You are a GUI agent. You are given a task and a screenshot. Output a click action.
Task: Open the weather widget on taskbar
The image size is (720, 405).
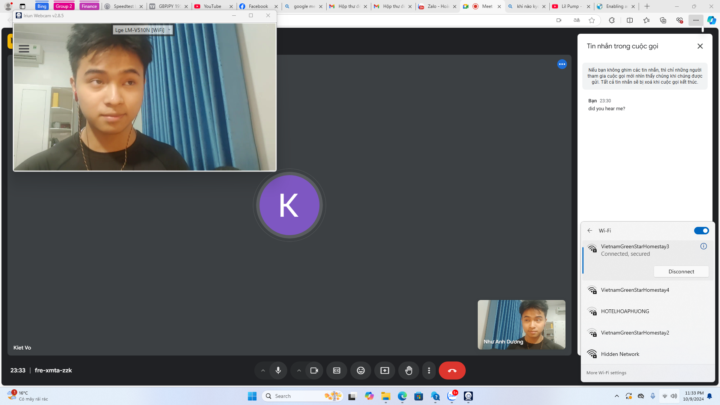tap(28, 396)
